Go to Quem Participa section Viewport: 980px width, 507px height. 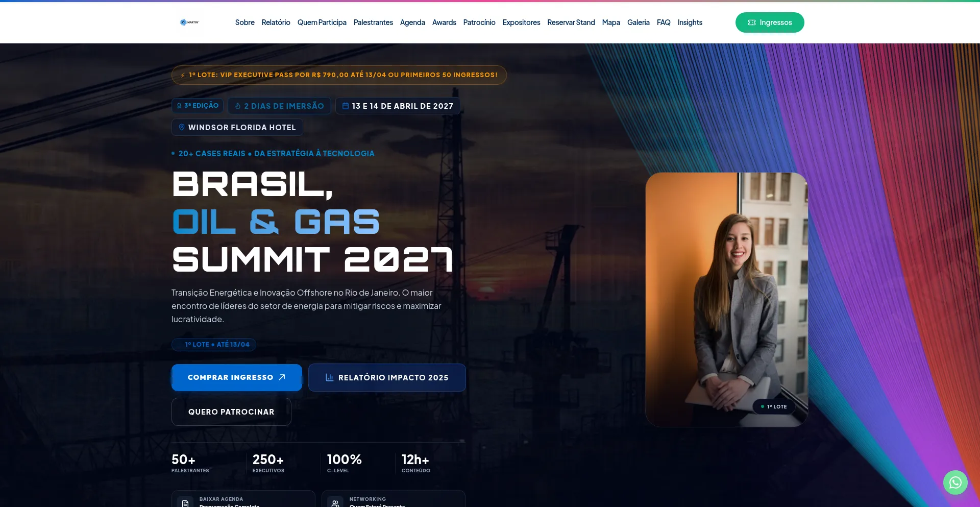pyautogui.click(x=322, y=22)
